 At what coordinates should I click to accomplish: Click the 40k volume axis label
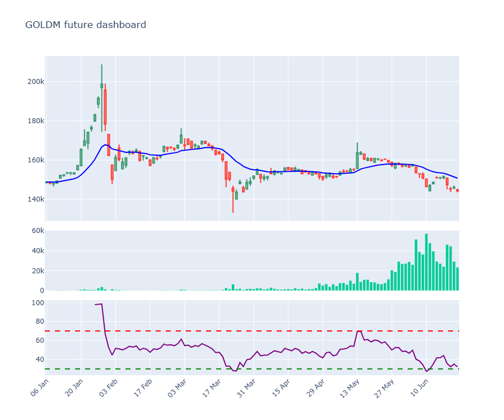(x=38, y=251)
